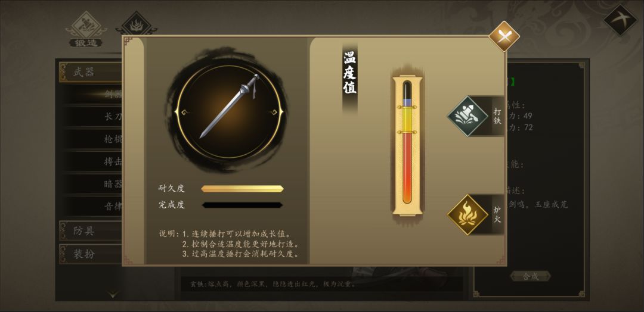Open the flame crafting tab icon
644x312 pixels.
click(136, 24)
